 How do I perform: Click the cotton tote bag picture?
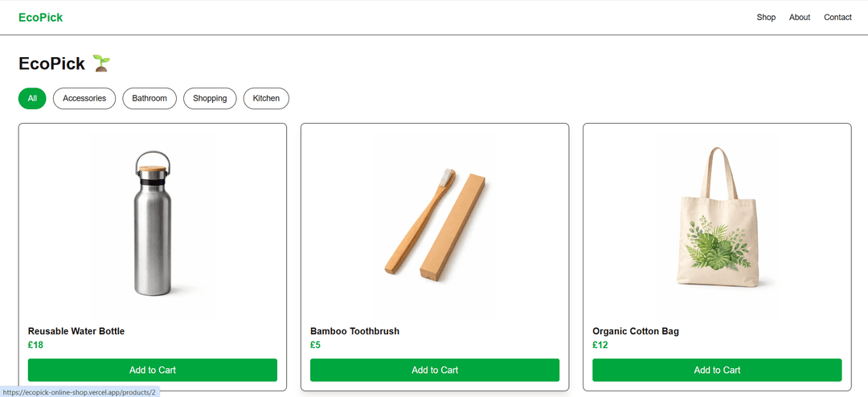point(717,221)
